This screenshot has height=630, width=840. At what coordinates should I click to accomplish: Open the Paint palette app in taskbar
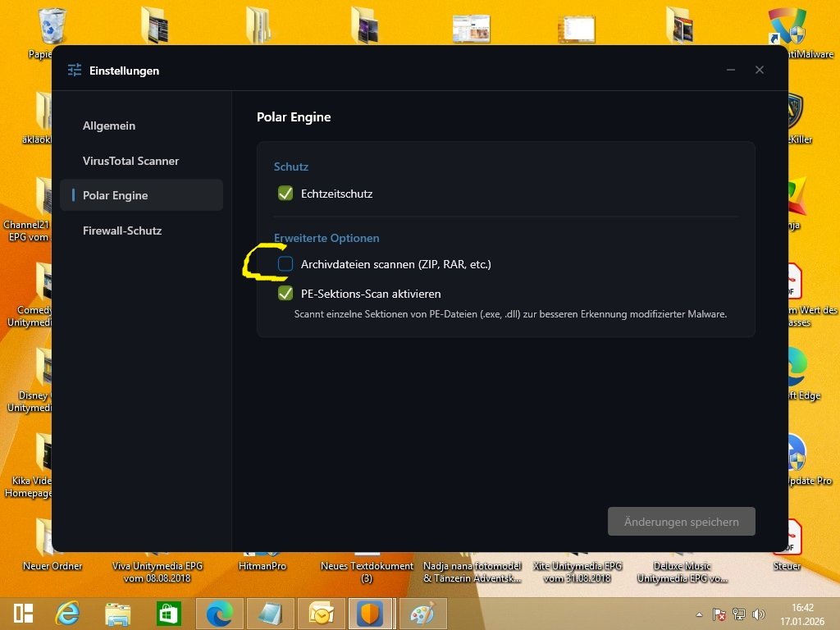coord(422,614)
